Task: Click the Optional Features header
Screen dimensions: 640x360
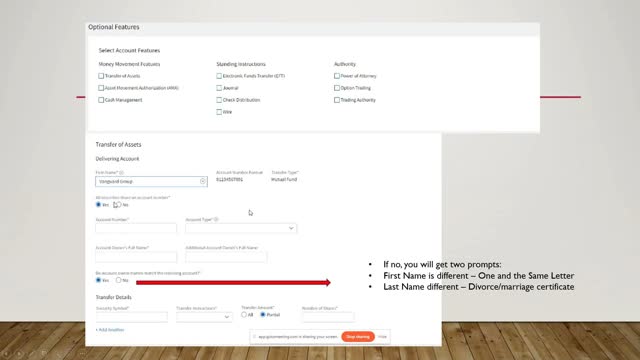Action: pyautogui.click(x=114, y=27)
